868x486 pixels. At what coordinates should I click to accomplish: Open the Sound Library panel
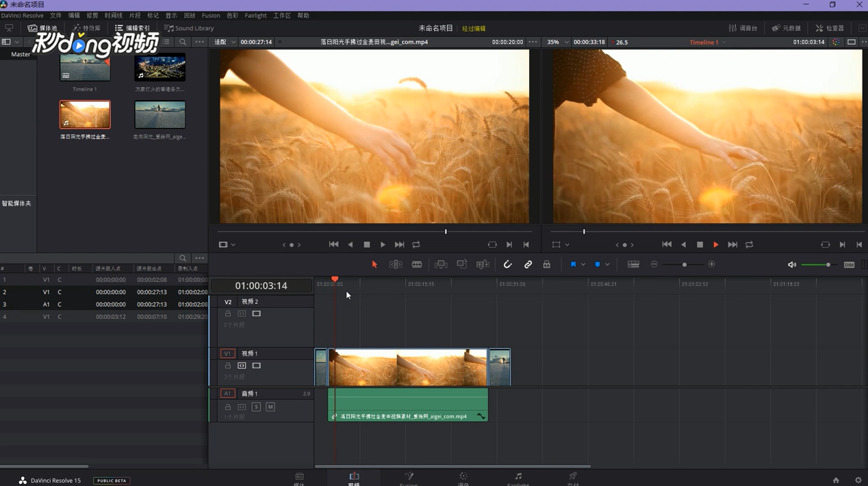[189, 29]
